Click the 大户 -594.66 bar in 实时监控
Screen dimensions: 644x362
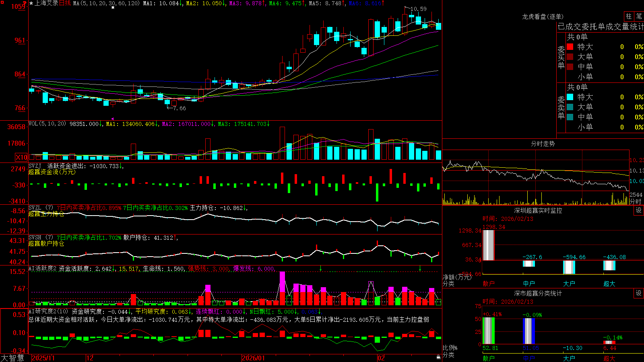[569, 267]
